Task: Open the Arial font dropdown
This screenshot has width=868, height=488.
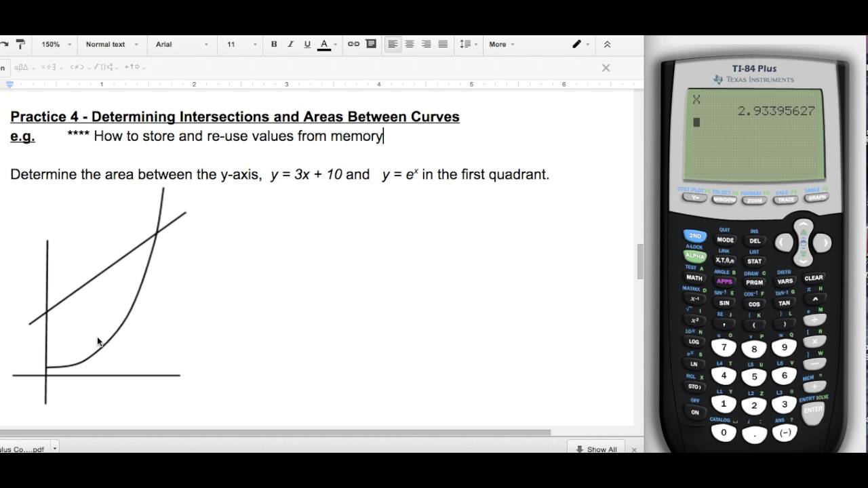Action: [182, 44]
